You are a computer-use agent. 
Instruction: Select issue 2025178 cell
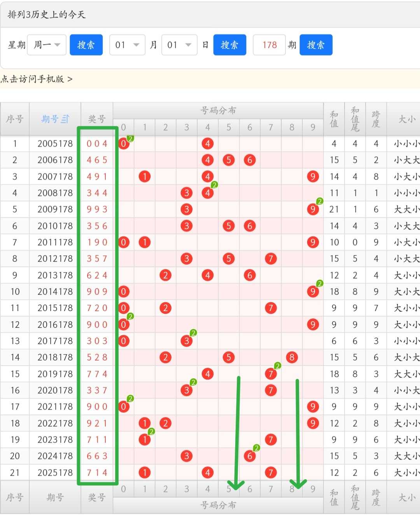click(x=55, y=472)
